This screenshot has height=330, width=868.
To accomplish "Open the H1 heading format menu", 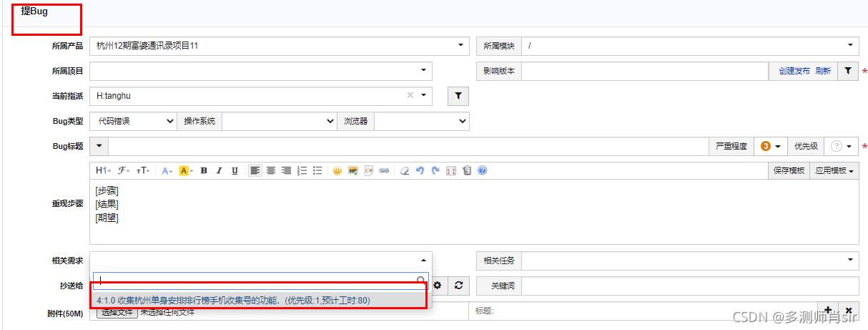I will [103, 170].
